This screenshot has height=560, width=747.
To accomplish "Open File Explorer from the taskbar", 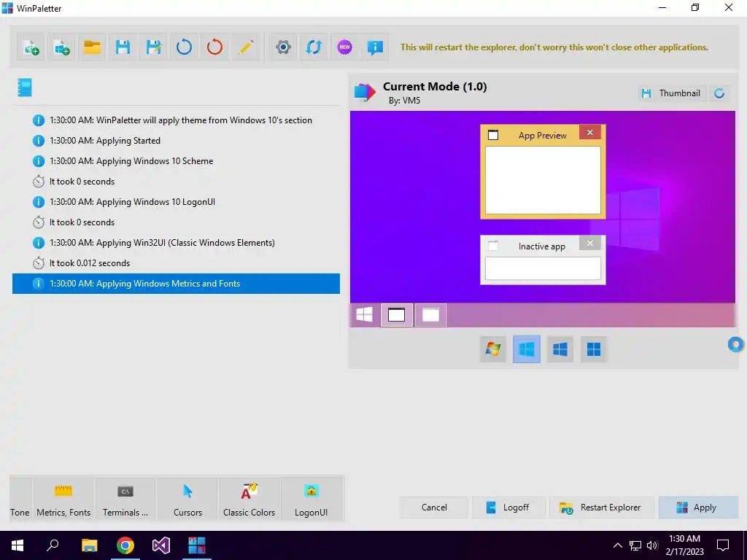I will pyautogui.click(x=89, y=545).
